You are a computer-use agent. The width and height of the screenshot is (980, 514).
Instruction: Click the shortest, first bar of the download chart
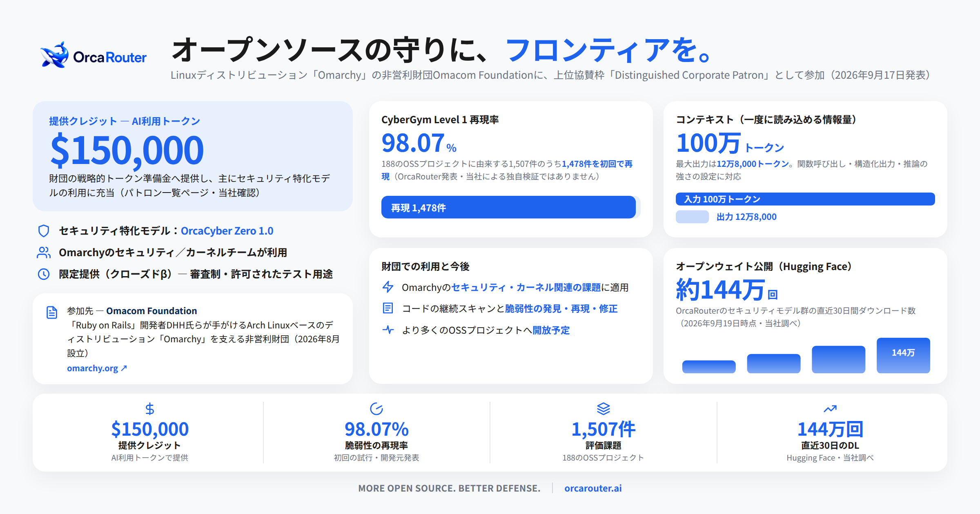coord(709,367)
